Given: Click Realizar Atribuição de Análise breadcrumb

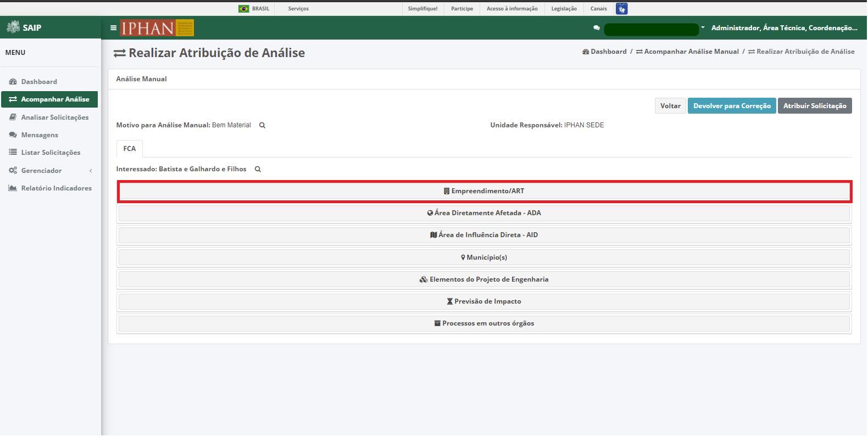Looking at the screenshot, I should click(x=802, y=52).
